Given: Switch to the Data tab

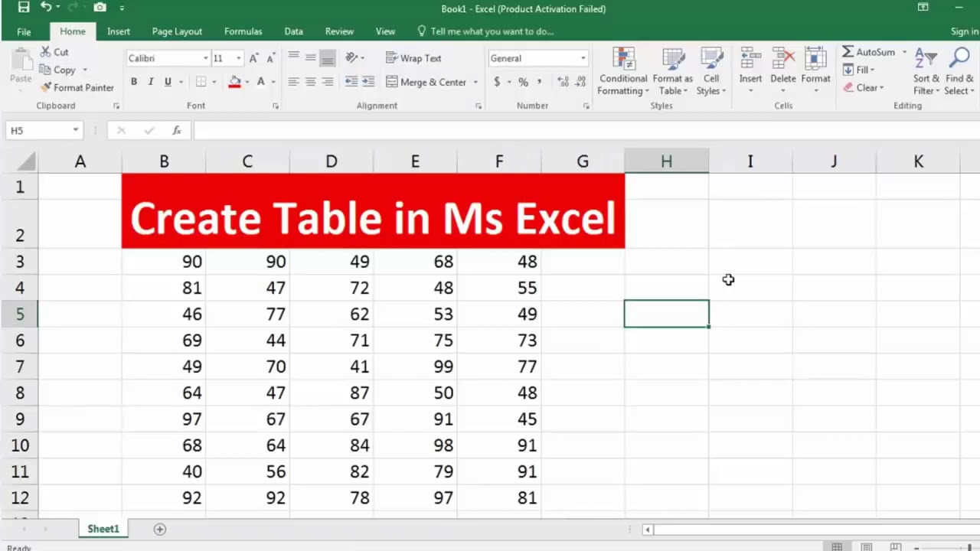Looking at the screenshot, I should coord(294,31).
